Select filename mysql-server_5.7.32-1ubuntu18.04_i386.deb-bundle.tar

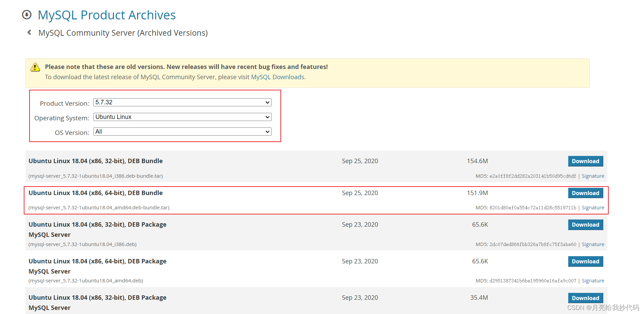point(96,176)
